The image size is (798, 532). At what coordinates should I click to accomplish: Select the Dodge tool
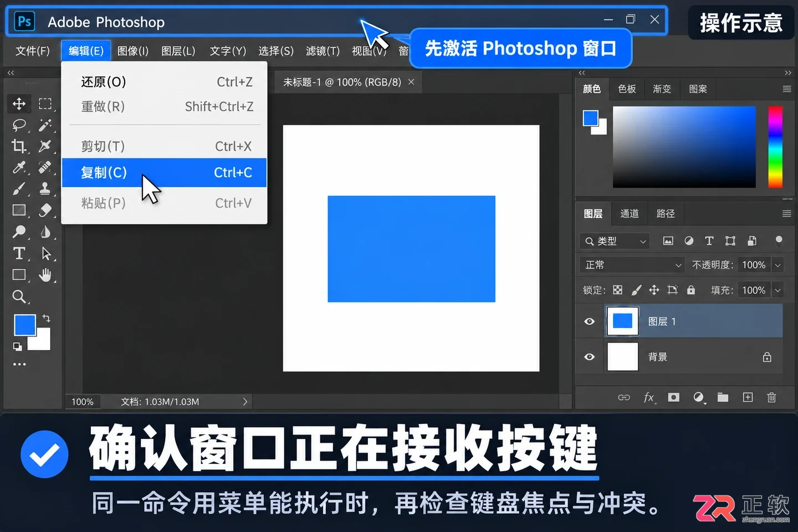pos(19,231)
